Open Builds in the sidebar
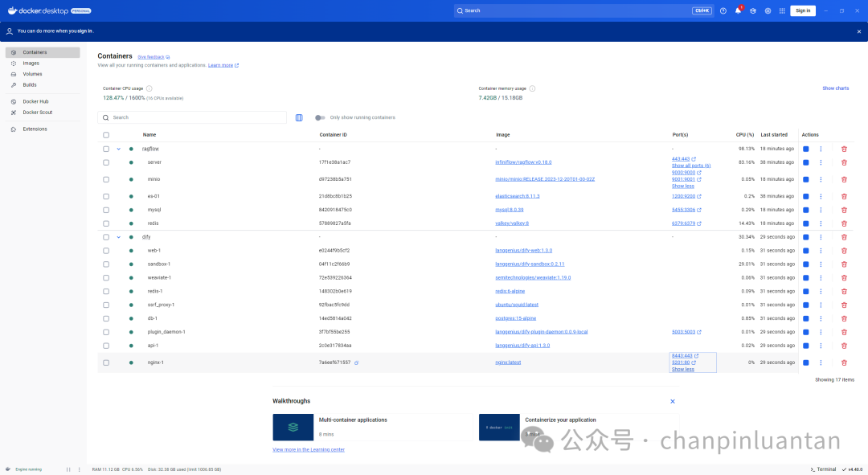 (43, 84)
